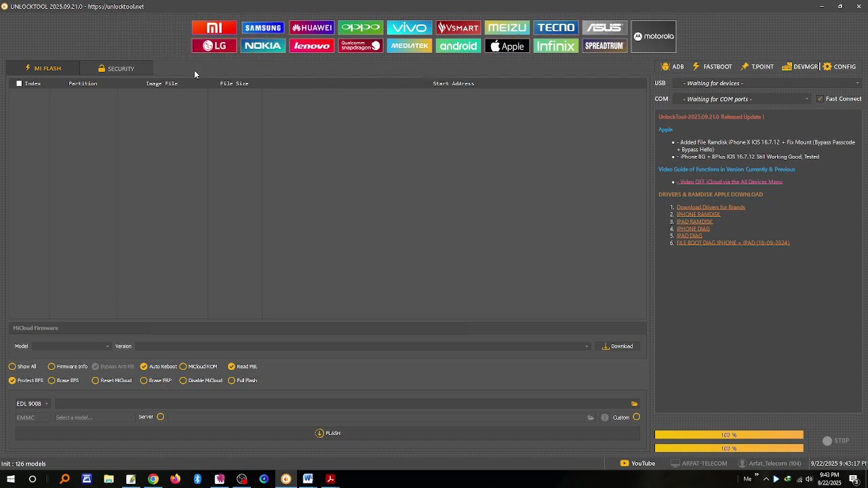
Task: Select the Motorola brand logo
Action: point(654,37)
